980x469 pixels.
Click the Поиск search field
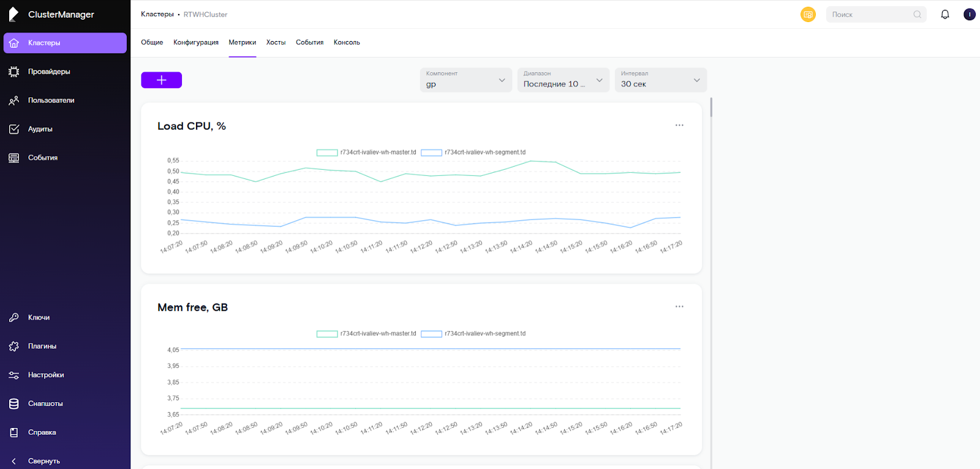[x=870, y=15]
